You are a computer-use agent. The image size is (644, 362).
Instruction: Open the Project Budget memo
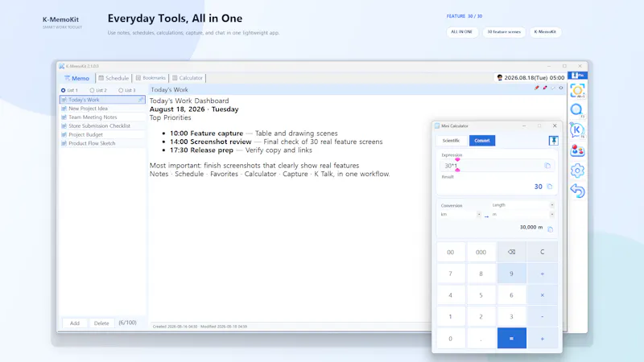coord(102,134)
